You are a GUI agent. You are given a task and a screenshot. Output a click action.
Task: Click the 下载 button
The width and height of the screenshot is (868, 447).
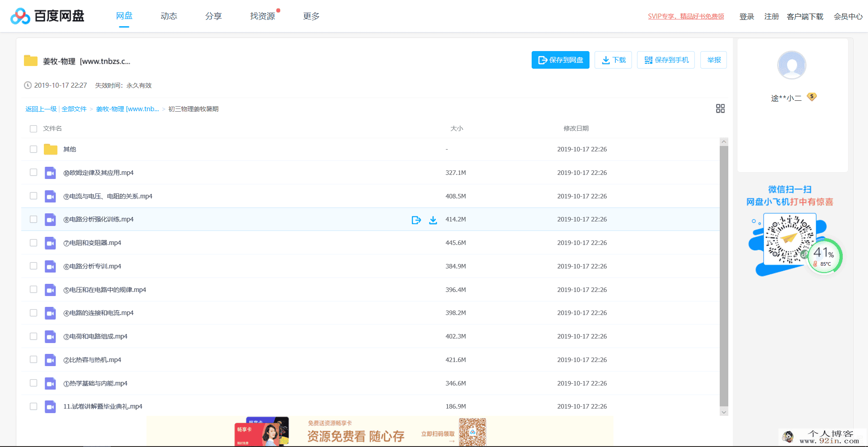[x=613, y=60]
